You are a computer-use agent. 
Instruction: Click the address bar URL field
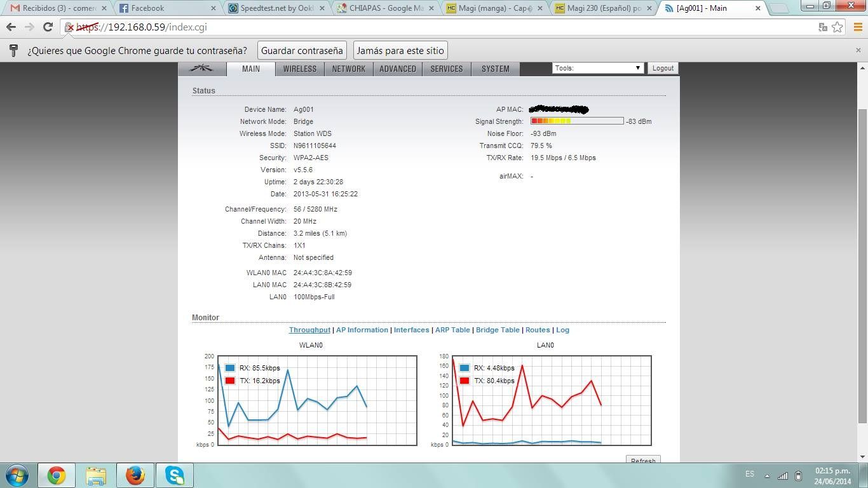(445, 27)
